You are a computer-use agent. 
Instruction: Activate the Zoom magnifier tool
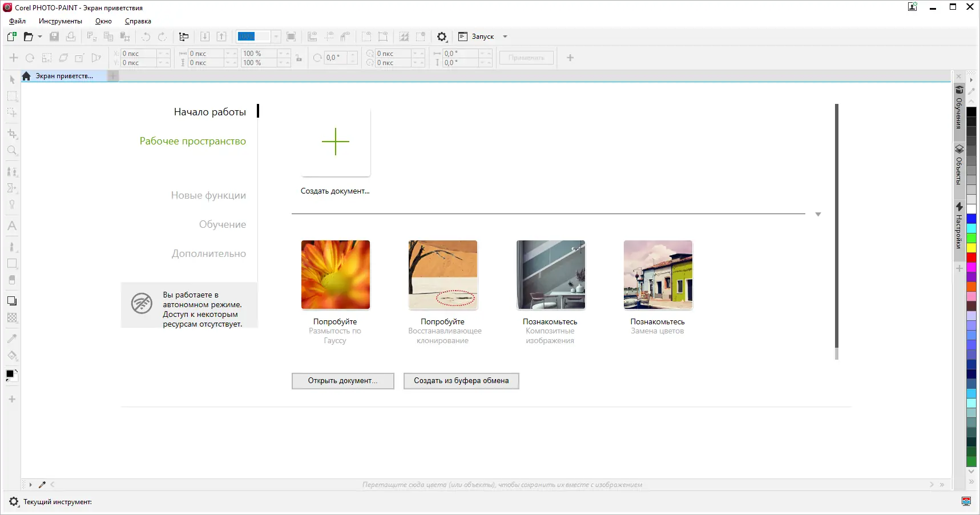click(x=12, y=151)
